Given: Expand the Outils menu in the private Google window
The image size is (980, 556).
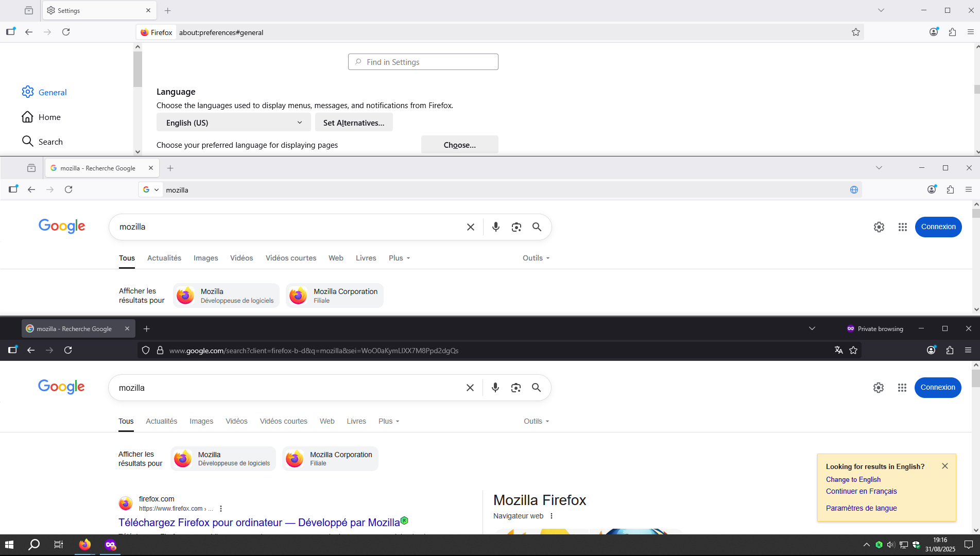Looking at the screenshot, I should (537, 421).
